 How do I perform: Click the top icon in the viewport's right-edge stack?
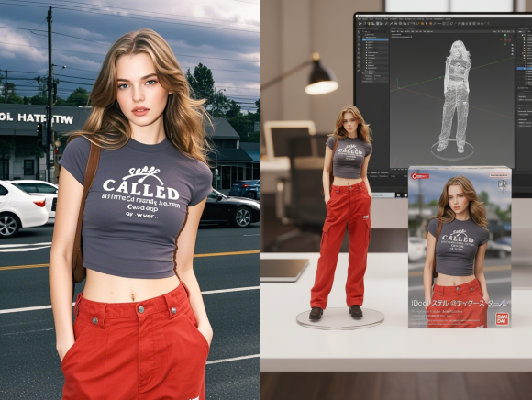(x=513, y=45)
